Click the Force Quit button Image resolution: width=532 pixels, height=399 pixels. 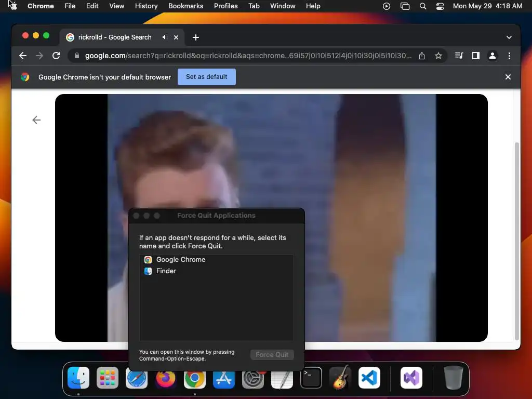point(272,354)
